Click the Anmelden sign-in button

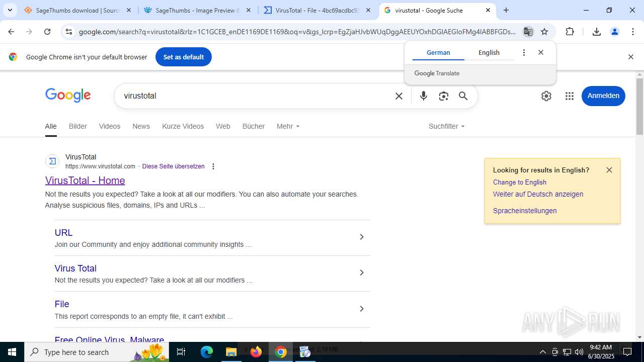click(603, 96)
